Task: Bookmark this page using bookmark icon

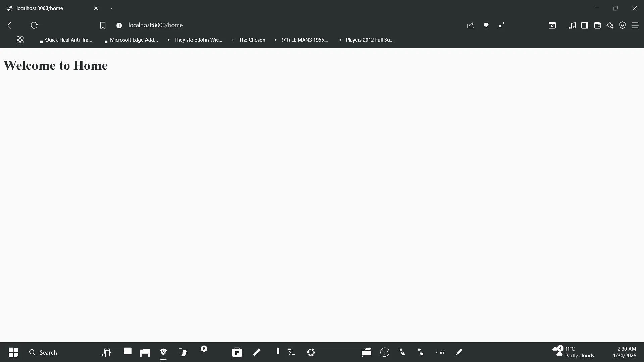Action: point(103,25)
